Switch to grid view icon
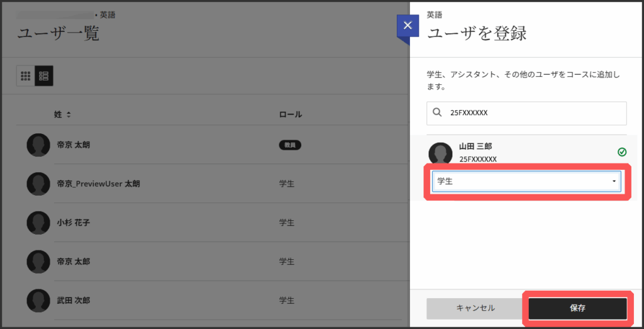 click(x=26, y=76)
